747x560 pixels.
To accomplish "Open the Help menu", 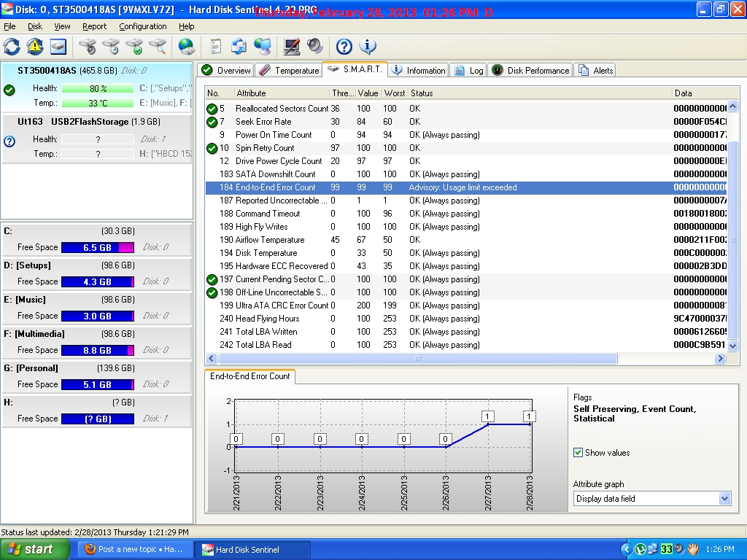I will coord(186,26).
